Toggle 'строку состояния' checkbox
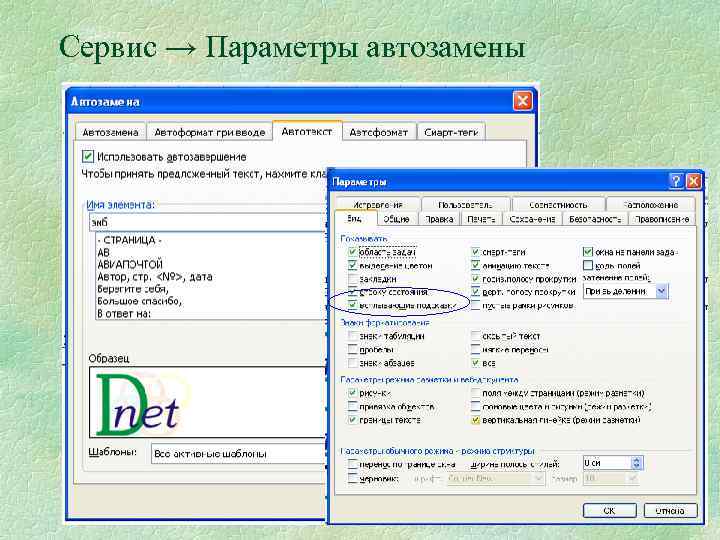The height and width of the screenshot is (540, 720). click(x=352, y=292)
